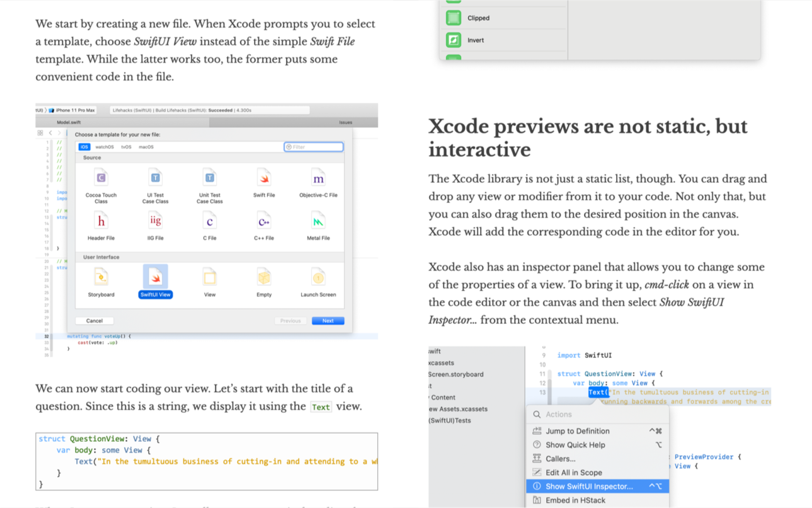The height and width of the screenshot is (508, 812).
Task: Select the Swift File template icon
Action: (x=264, y=178)
